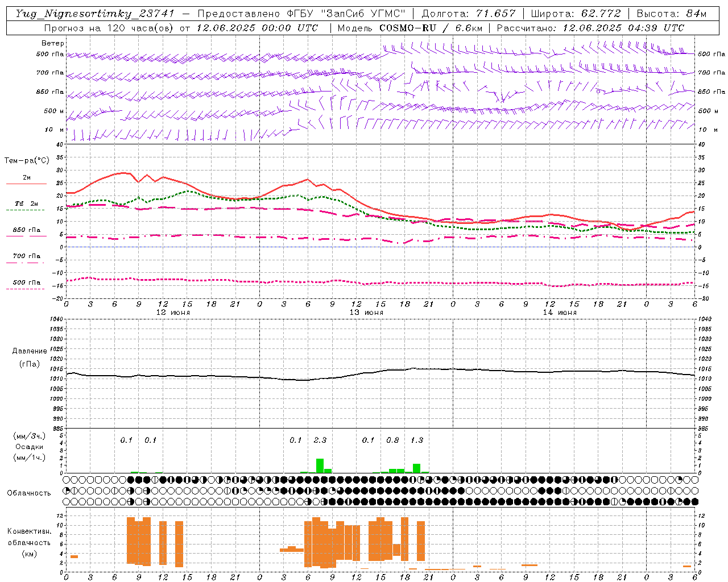
Task: Click 'Модель COSMO-RU / 6.6км' text
Action: [x=410, y=28]
